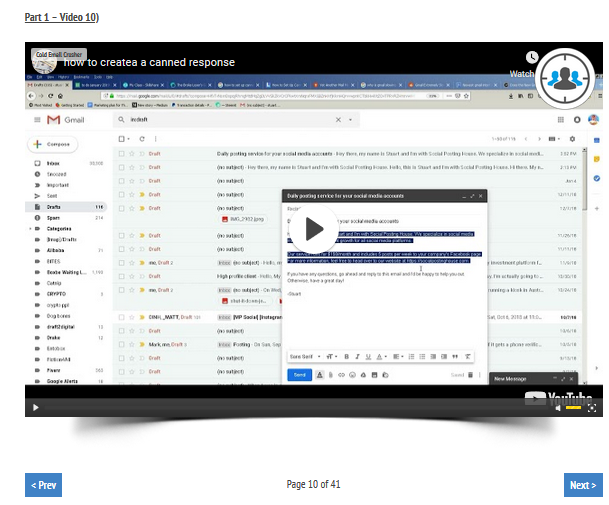Open the text size dropdown in compose toolbar
Screen dimensions: 609x505
(331, 357)
